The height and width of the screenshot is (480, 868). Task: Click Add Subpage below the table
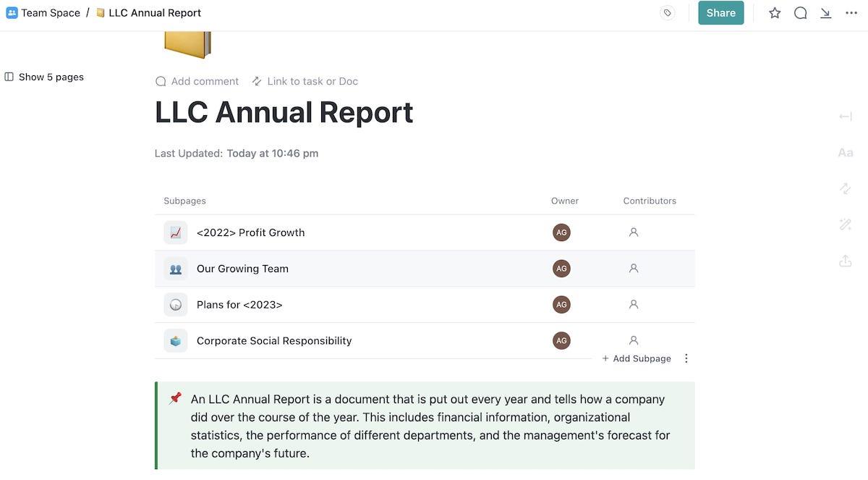coord(637,358)
